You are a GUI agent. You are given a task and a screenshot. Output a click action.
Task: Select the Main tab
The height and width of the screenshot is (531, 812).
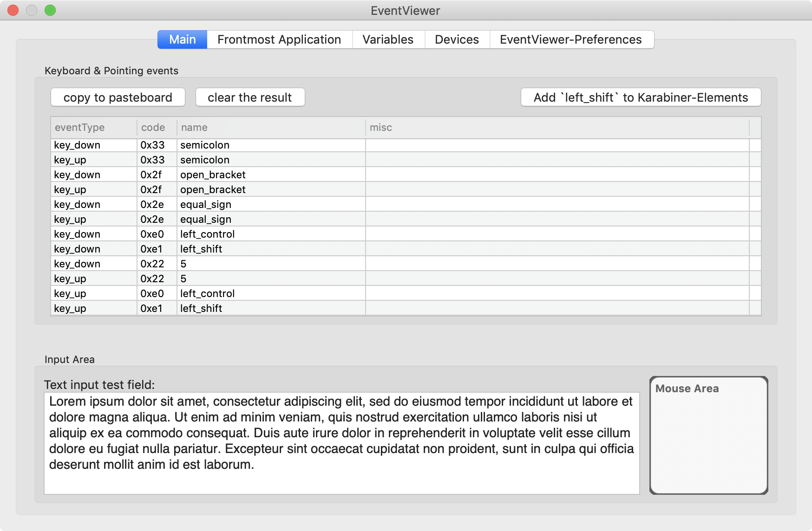182,39
